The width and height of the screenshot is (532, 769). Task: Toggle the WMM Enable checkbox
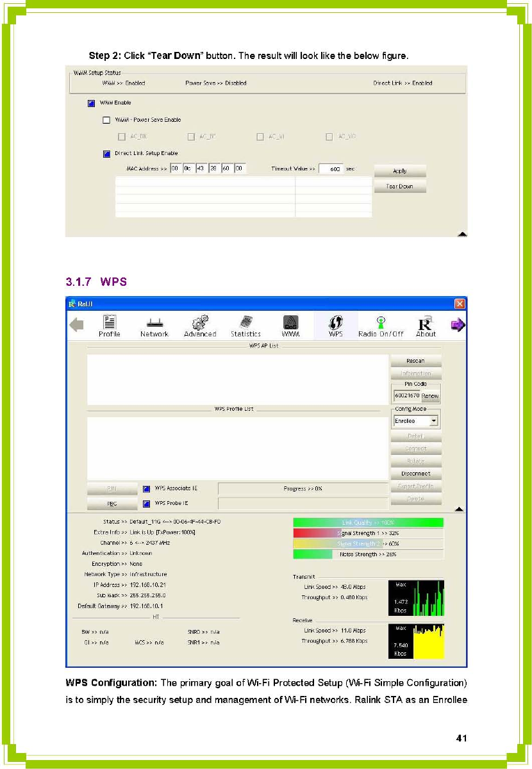coord(91,103)
